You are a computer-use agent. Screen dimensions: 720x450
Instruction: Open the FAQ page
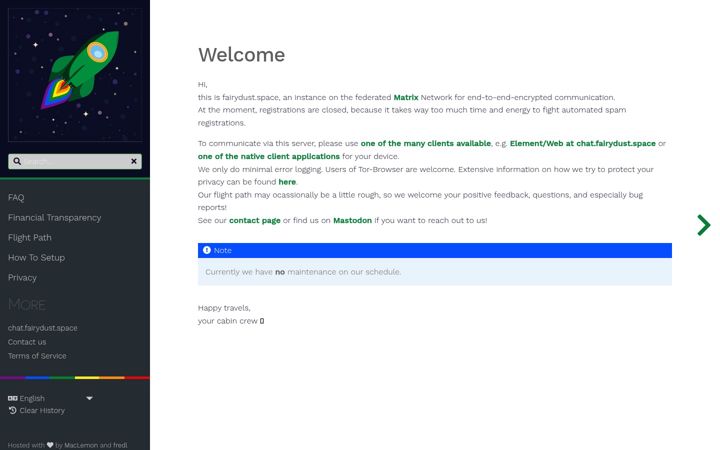(x=16, y=197)
